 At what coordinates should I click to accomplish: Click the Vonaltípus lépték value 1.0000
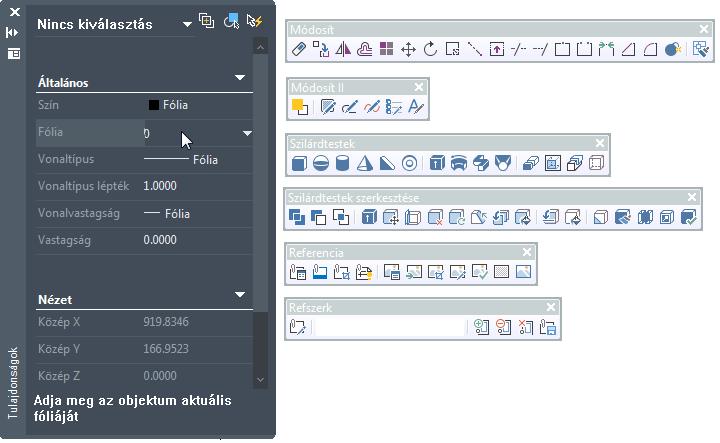coord(160,186)
